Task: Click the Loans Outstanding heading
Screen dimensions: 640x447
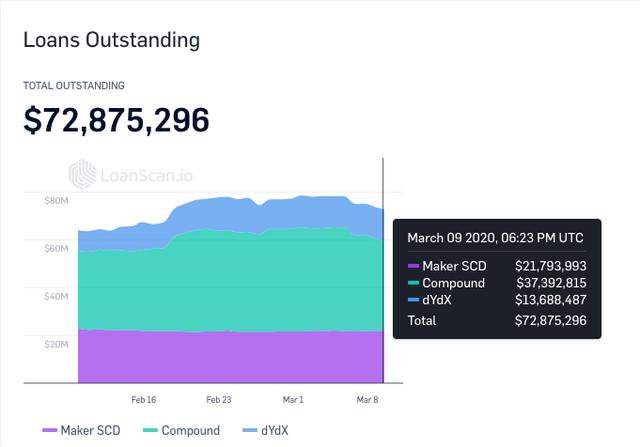Action: [111, 40]
